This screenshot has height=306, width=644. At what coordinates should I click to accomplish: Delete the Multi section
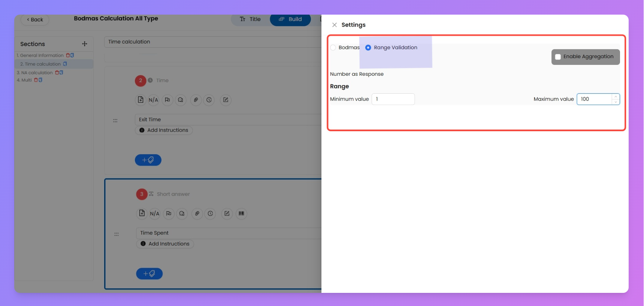click(x=36, y=80)
